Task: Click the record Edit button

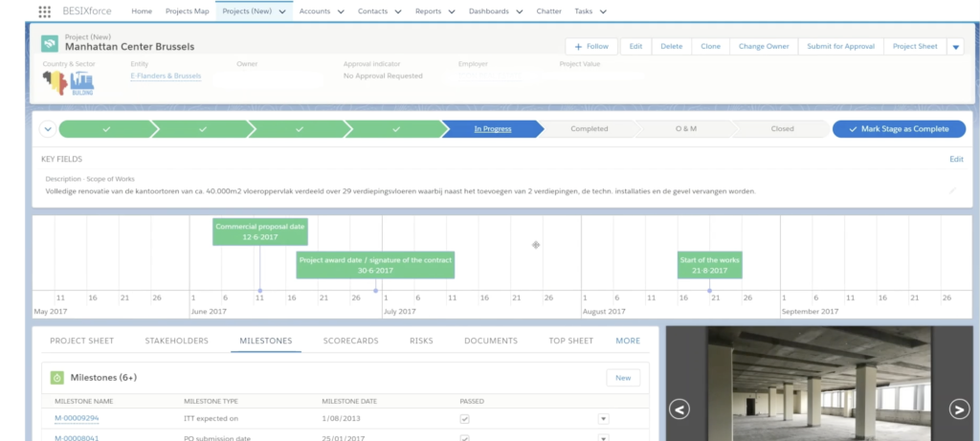Action: coord(635,47)
